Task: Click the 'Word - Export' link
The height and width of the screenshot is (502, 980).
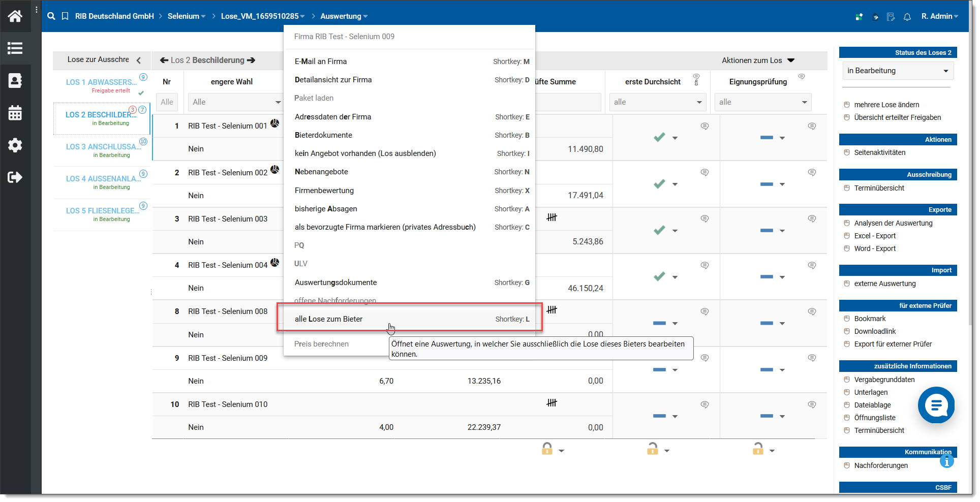Action: point(875,248)
